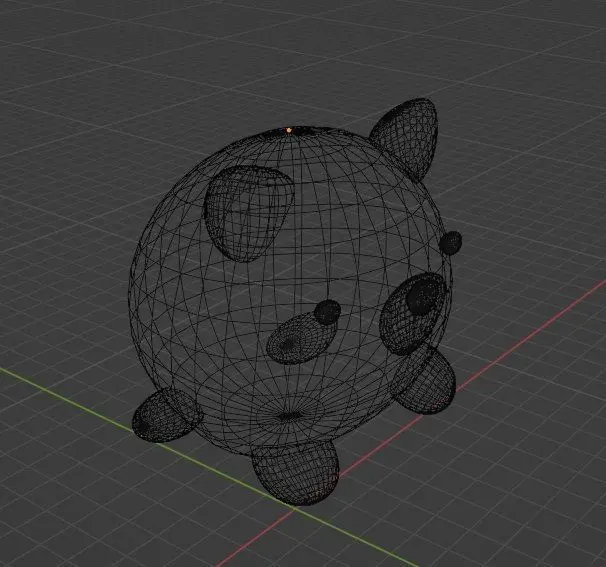Select the flattened oval mesh below center eye
The image size is (606, 567).
302,338
